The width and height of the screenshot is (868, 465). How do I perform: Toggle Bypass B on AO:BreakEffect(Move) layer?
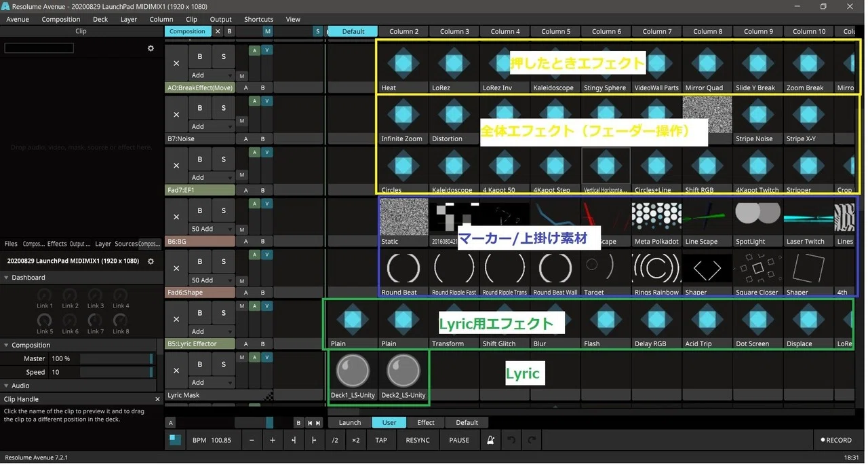click(x=200, y=56)
